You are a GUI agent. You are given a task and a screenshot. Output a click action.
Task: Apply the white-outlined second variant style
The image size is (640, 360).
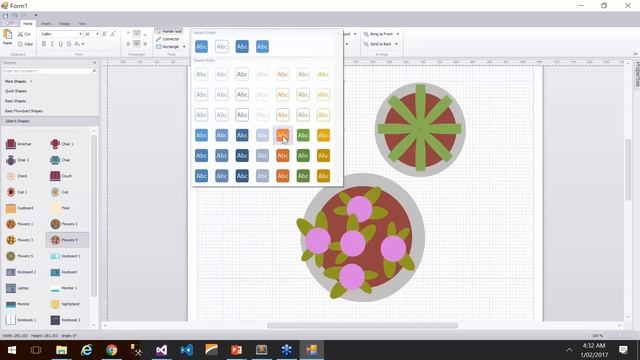[222, 47]
